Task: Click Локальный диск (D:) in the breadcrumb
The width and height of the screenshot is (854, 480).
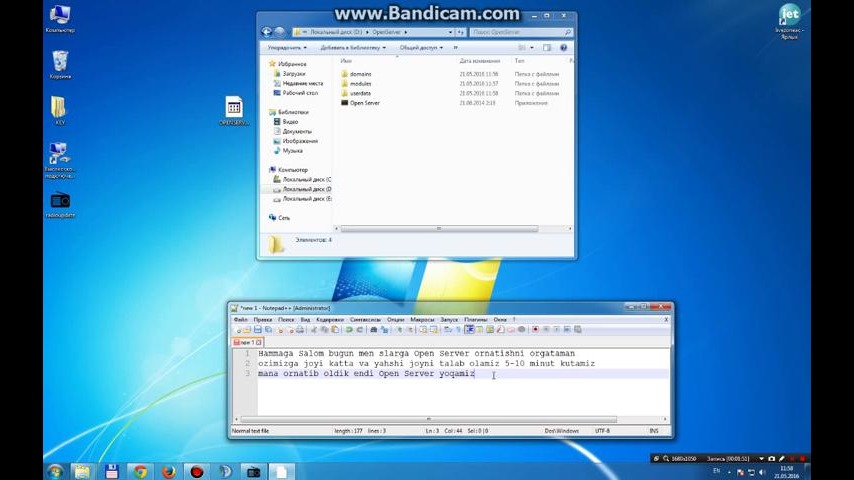Action: 336,32
